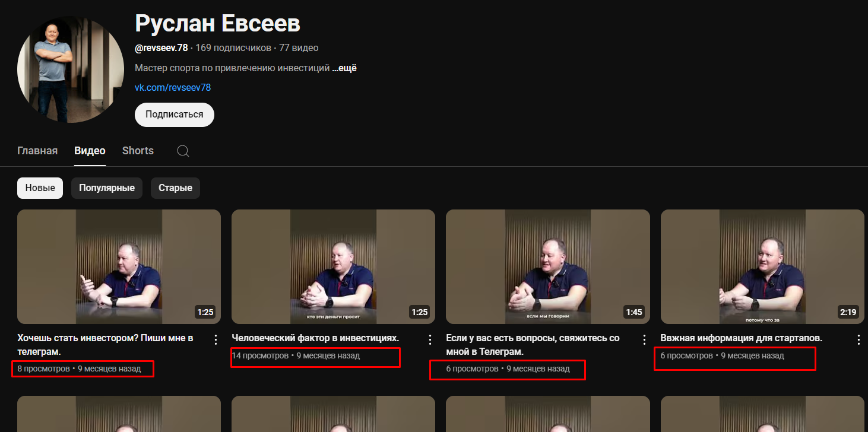Viewport: 868px width, 432px height.
Task: Click the "77 видео" count
Action: click(x=299, y=48)
